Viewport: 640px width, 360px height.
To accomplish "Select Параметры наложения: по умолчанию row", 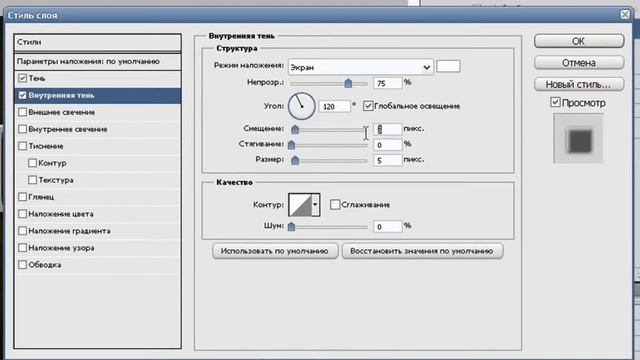I will (x=98, y=62).
